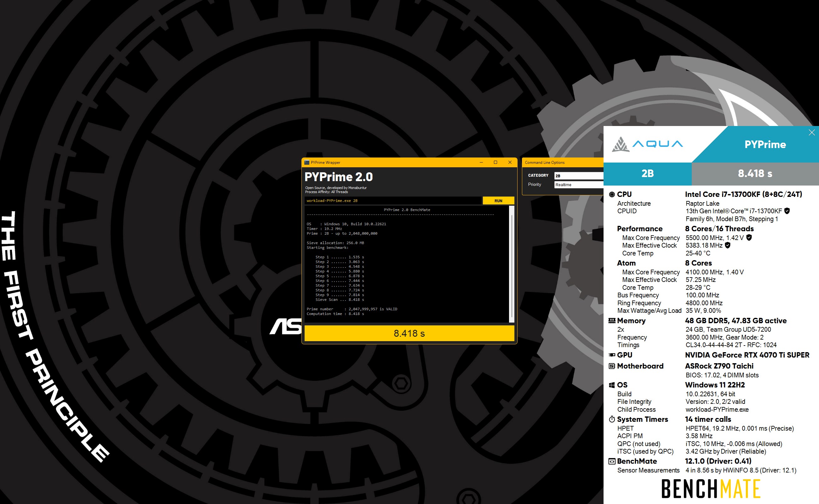Viewport: 819px width, 504px height.
Task: Click 'Prime number : 2,047,999,957 is VALID' line
Action: (x=352, y=309)
